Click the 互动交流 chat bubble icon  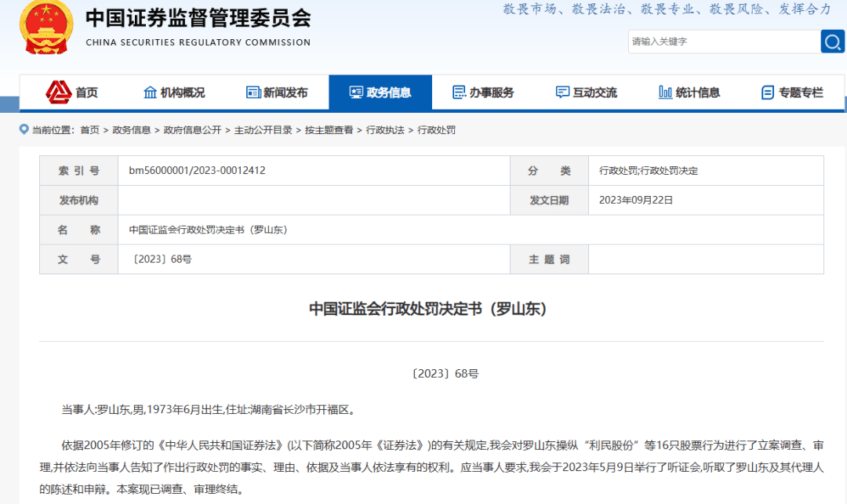[x=562, y=92]
